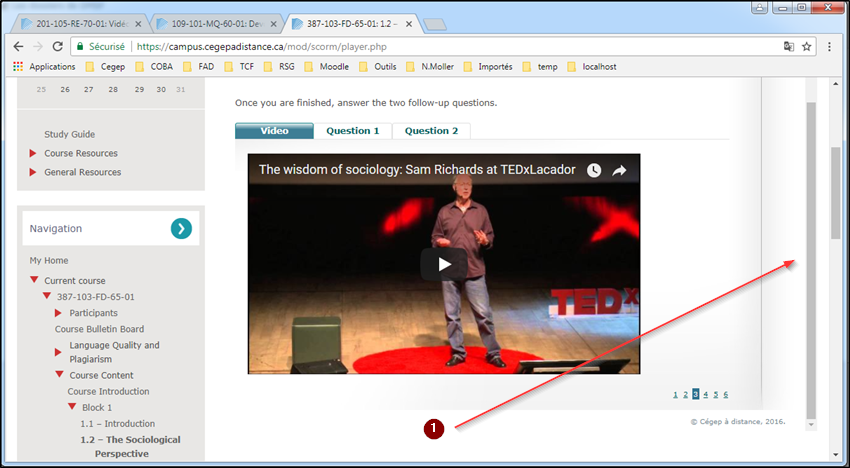
Task: Click the Watch Later clock icon
Action: tap(594, 170)
